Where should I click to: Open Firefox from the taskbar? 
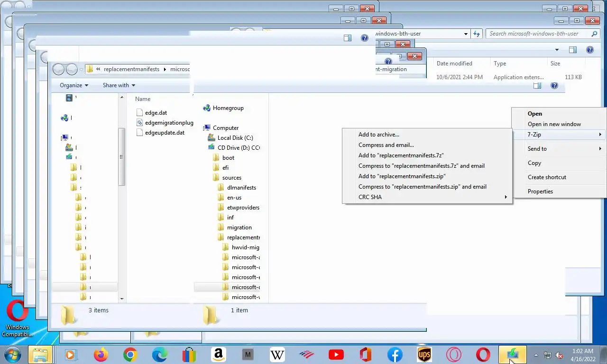pyautogui.click(x=101, y=355)
